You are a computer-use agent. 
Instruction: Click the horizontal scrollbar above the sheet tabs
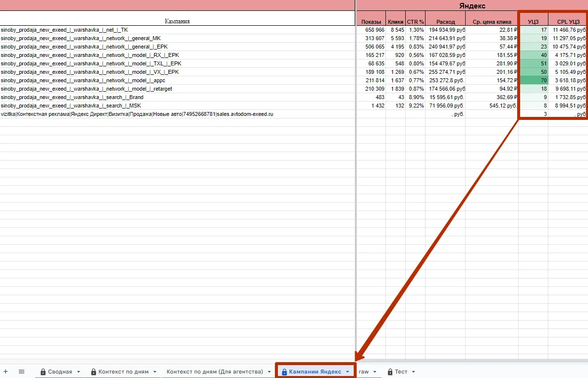pyautogui.click(x=471, y=361)
